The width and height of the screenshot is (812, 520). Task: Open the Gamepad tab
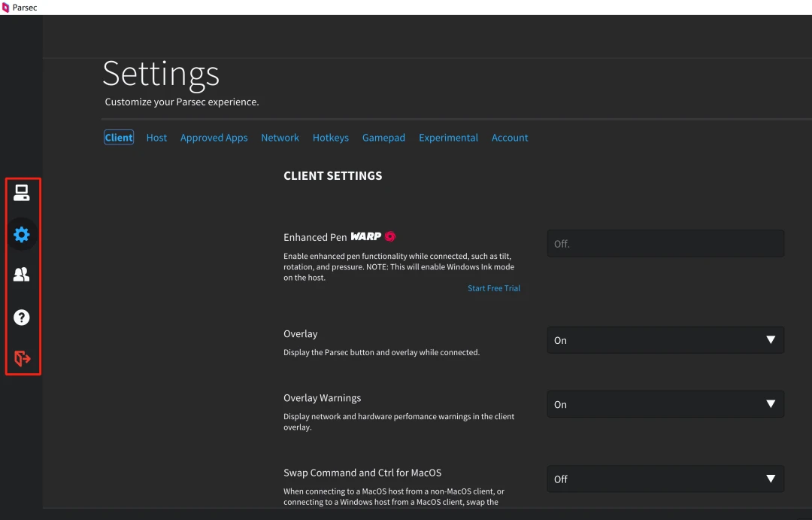(x=383, y=138)
